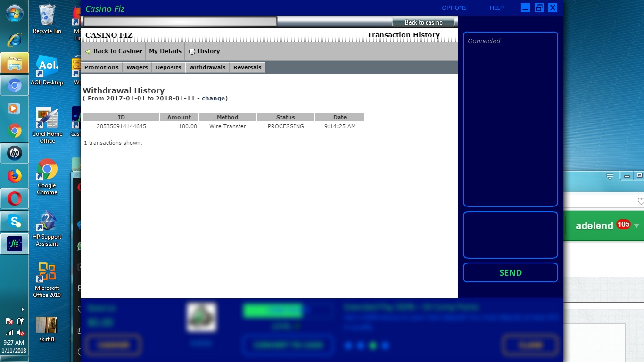Screen dimensions: 644x362
Task: Open the Windows Start orb
Action: (14, 13)
